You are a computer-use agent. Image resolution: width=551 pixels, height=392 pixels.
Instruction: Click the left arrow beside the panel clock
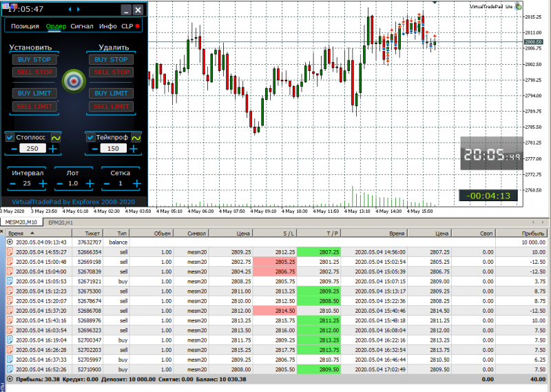(70, 10)
